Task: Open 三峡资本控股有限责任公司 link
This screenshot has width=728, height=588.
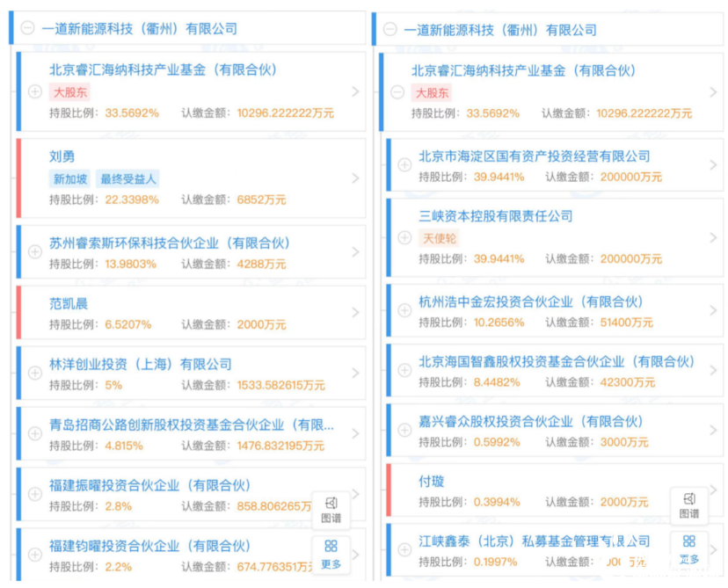Action: [495, 216]
